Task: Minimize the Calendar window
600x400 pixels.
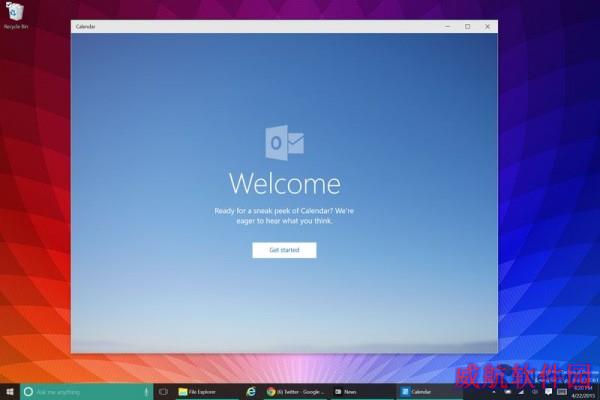Action: click(447, 26)
